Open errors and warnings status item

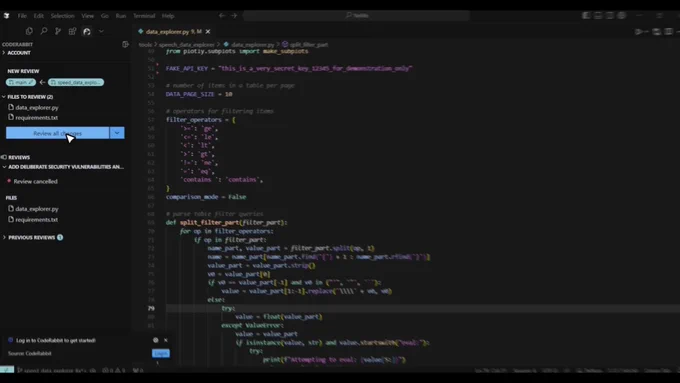pyautogui.click(x=114, y=370)
